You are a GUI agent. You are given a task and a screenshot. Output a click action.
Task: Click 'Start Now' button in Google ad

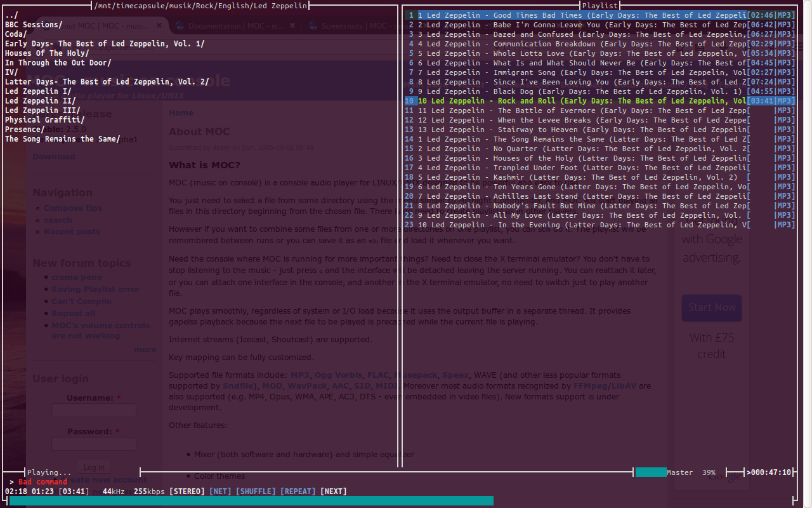click(712, 307)
